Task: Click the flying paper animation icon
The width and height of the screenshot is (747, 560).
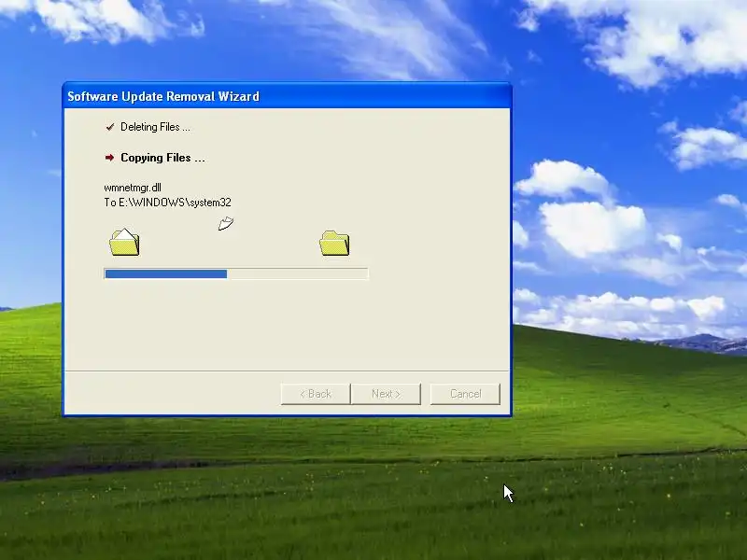Action: [226, 223]
